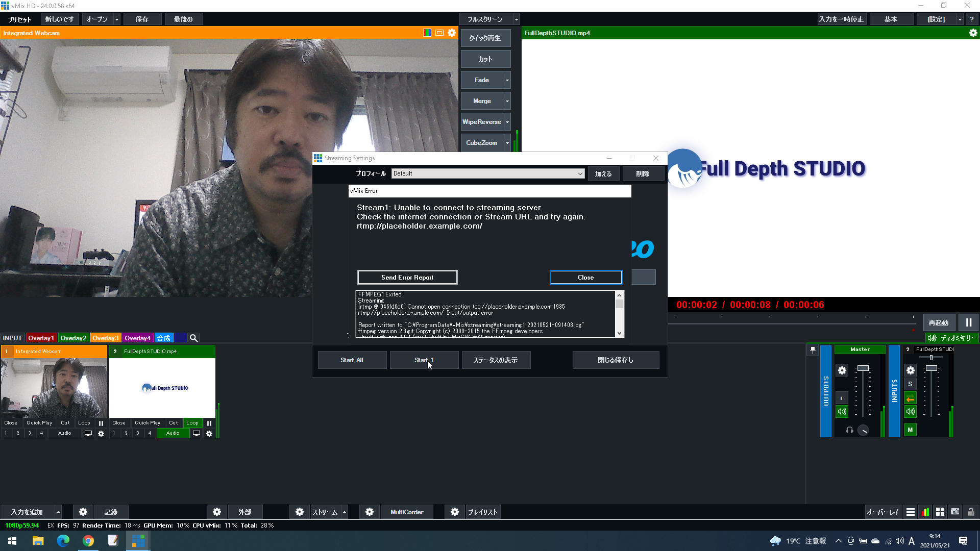Click the lock icon at bottom right
Image resolution: width=980 pixels, height=551 pixels.
coord(970,512)
